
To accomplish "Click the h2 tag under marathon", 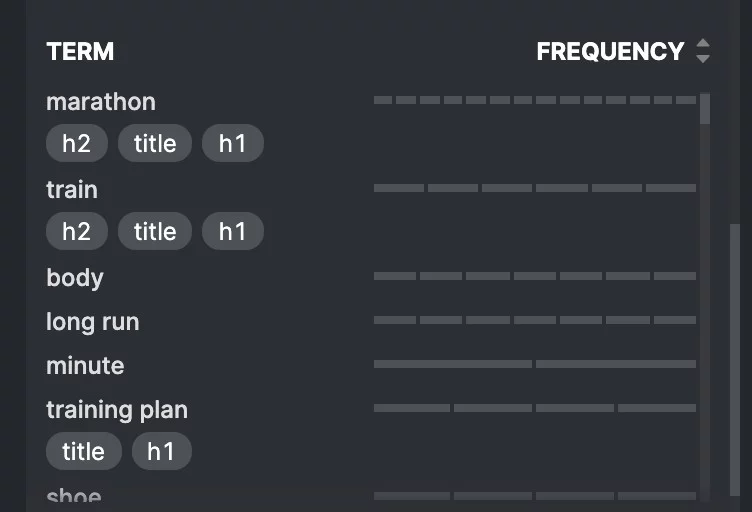I will pyautogui.click(x=77, y=144).
